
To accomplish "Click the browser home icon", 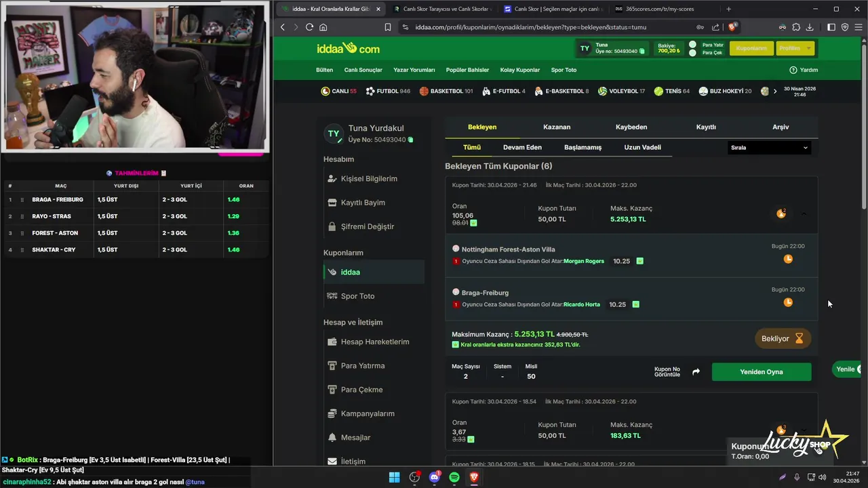I will coord(323,27).
